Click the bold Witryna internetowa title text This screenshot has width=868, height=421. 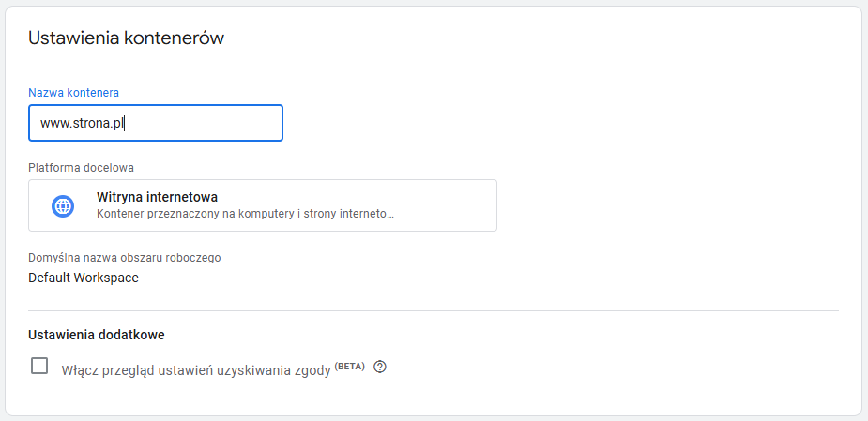(157, 198)
